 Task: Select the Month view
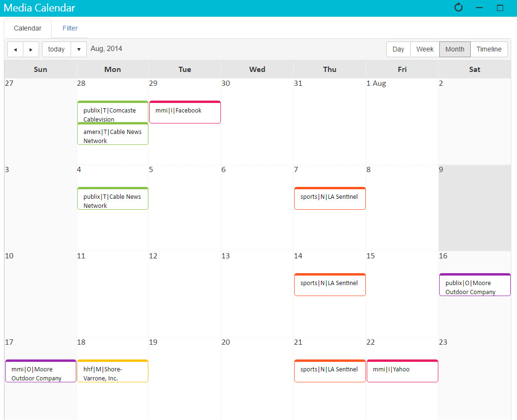click(x=455, y=50)
